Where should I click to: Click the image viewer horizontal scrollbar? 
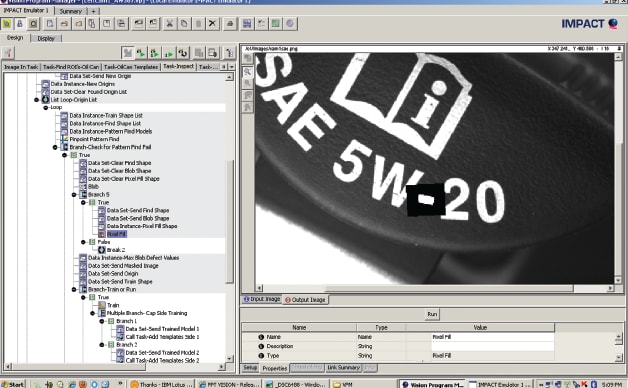tap(434, 288)
